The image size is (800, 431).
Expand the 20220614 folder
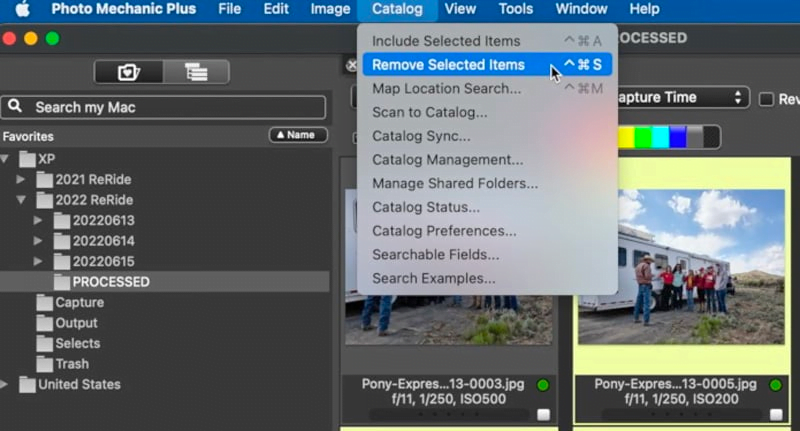(x=38, y=241)
